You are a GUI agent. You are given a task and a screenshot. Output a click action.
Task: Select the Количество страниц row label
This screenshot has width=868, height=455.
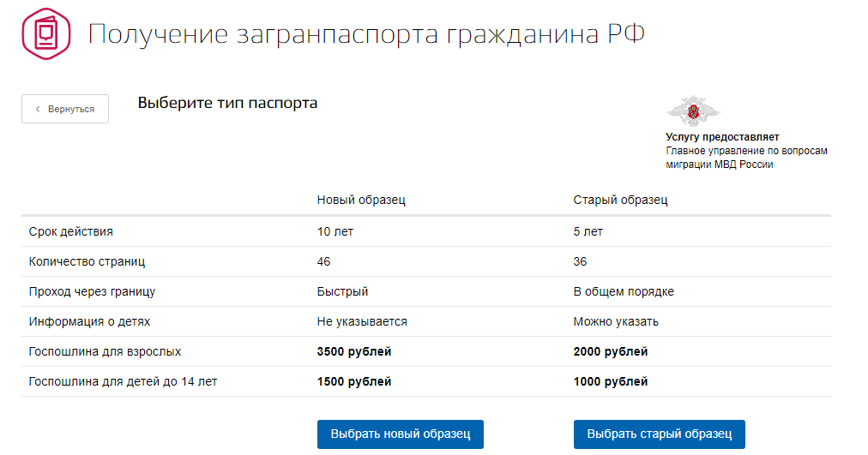[81, 261]
